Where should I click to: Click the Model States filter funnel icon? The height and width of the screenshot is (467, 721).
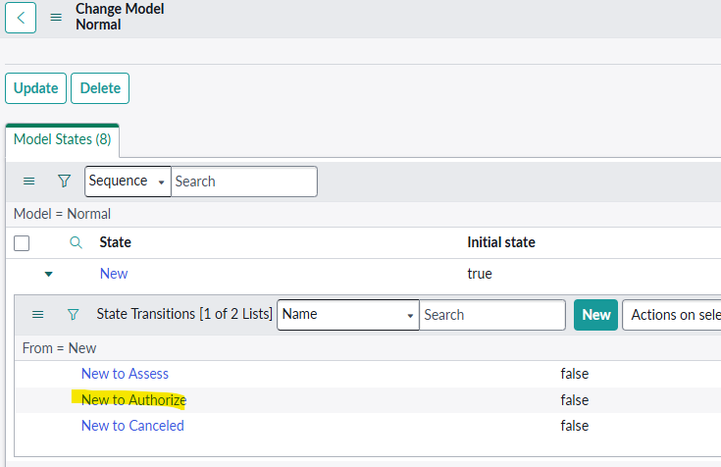click(64, 181)
